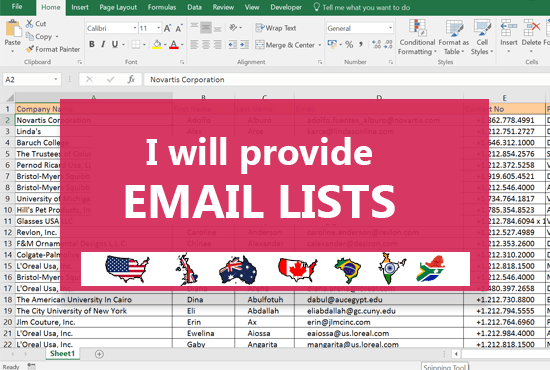The width and height of the screenshot is (550, 370).
Task: Click Merge & Center button
Action: point(285,45)
